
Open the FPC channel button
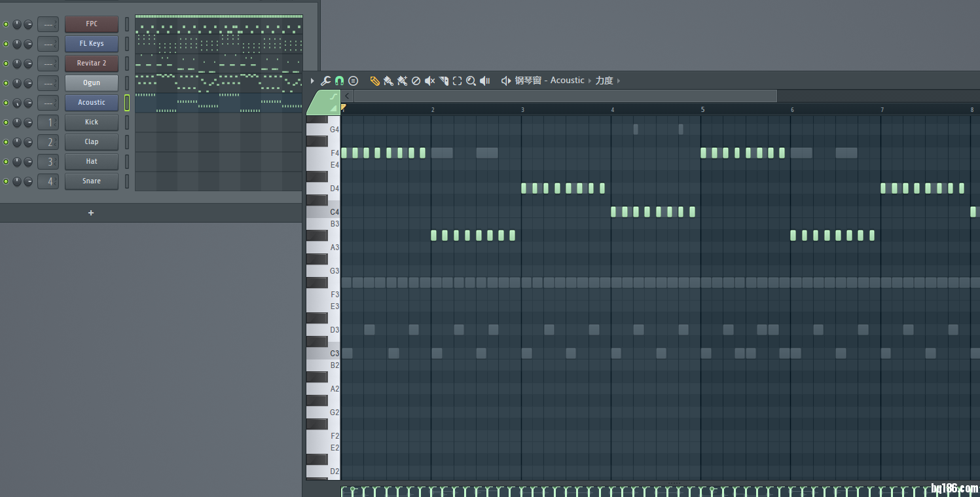92,24
